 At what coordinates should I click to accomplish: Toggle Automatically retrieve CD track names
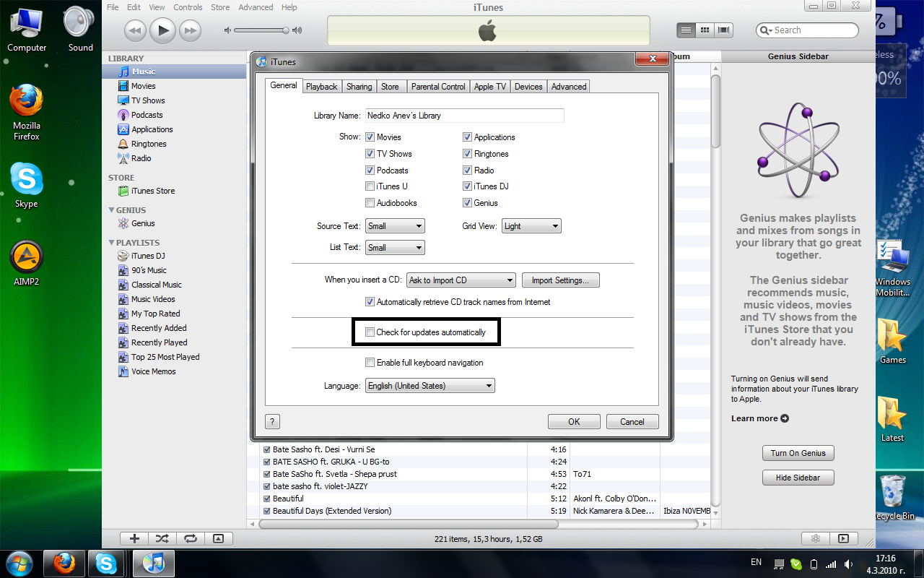[x=370, y=302]
